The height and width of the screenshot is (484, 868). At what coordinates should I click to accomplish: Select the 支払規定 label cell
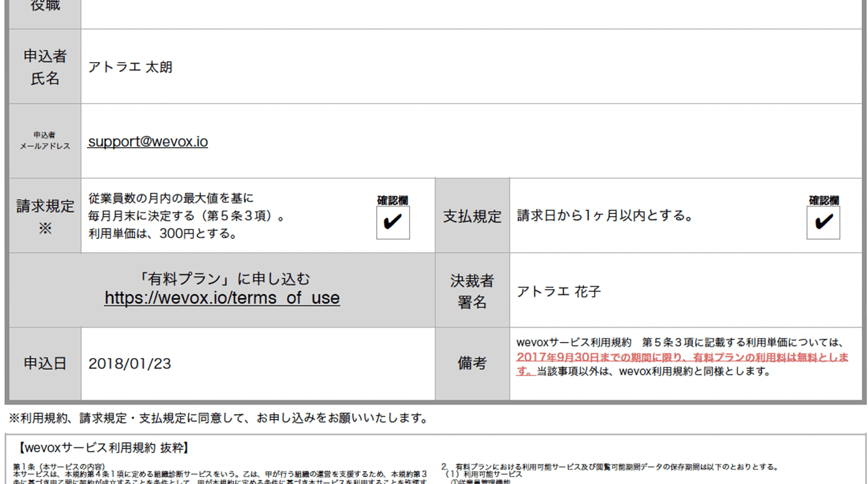(472, 215)
